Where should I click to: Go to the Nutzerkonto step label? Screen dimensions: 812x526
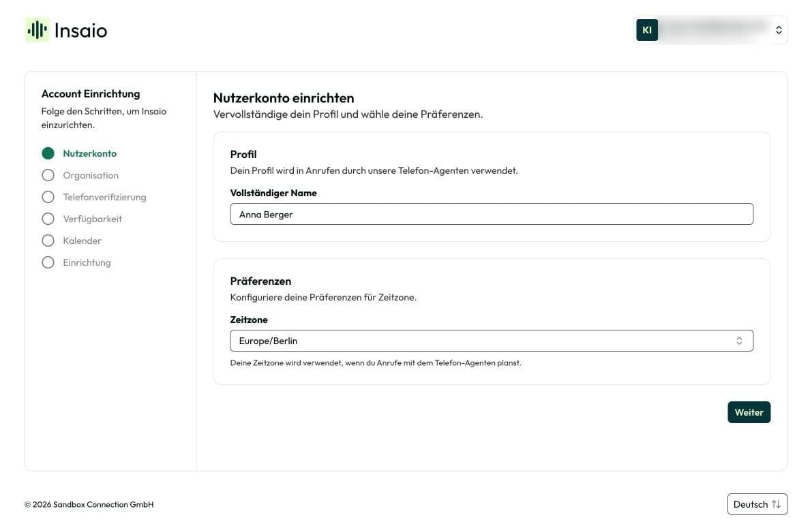point(89,153)
